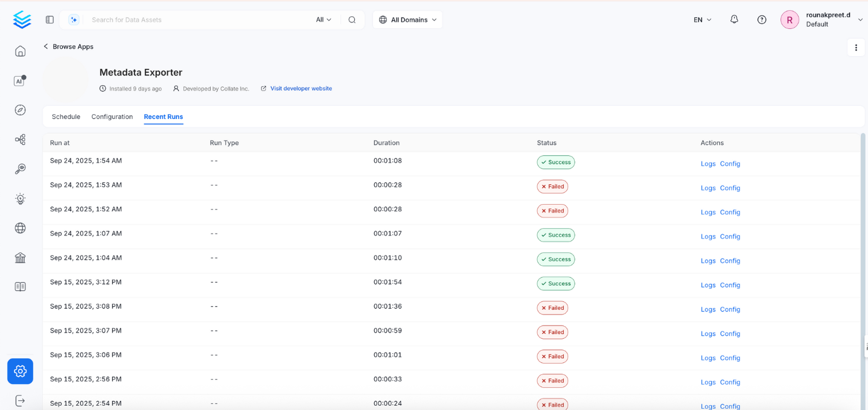This screenshot has height=410, width=868.
Task: Click the Glossary book icon in the sidebar
Action: 20,286
